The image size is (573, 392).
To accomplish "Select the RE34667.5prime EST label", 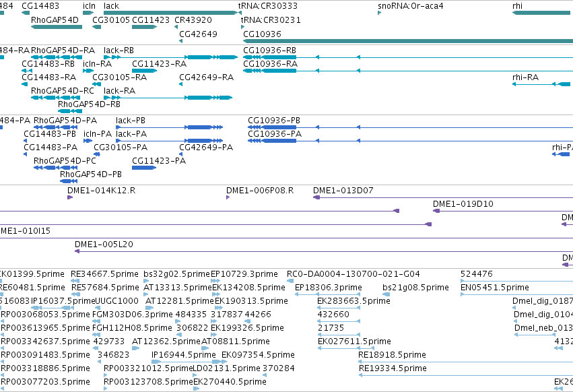I will tap(104, 274).
